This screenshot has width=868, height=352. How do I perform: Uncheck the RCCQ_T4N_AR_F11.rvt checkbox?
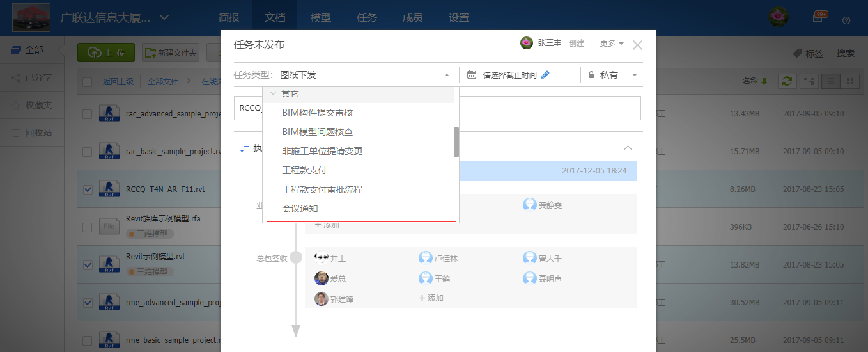click(x=88, y=189)
